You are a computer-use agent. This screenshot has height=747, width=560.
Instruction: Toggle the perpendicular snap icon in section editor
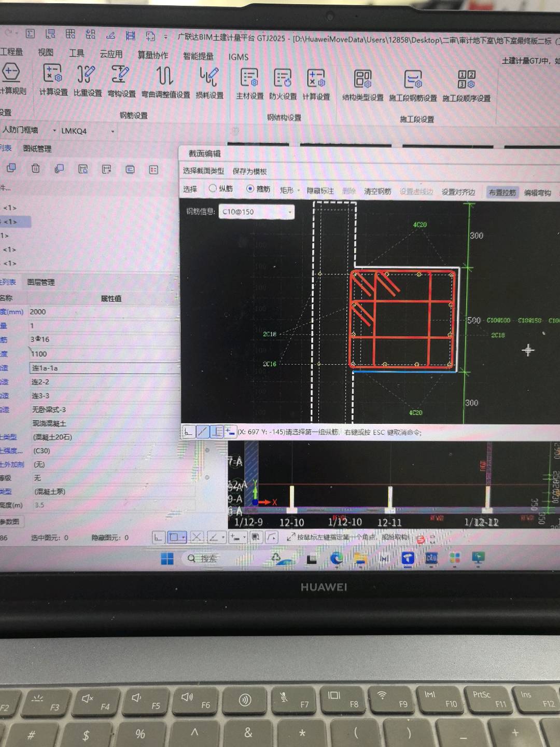[217, 432]
